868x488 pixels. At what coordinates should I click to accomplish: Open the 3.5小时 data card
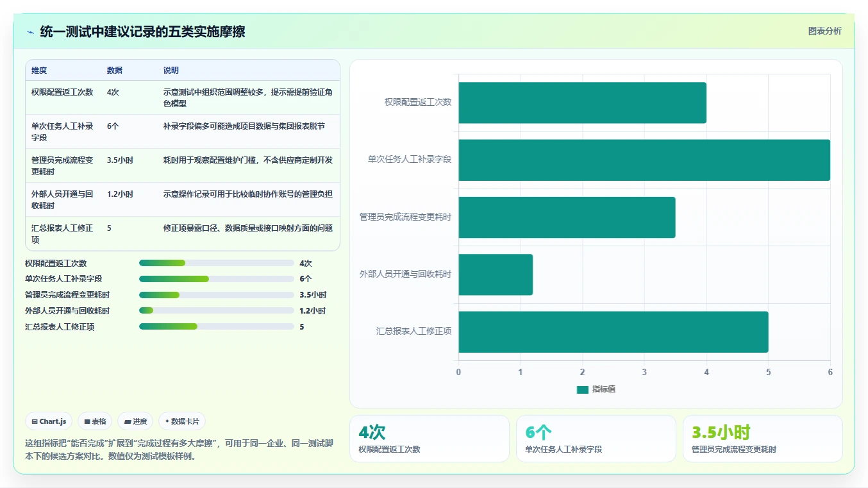763,439
